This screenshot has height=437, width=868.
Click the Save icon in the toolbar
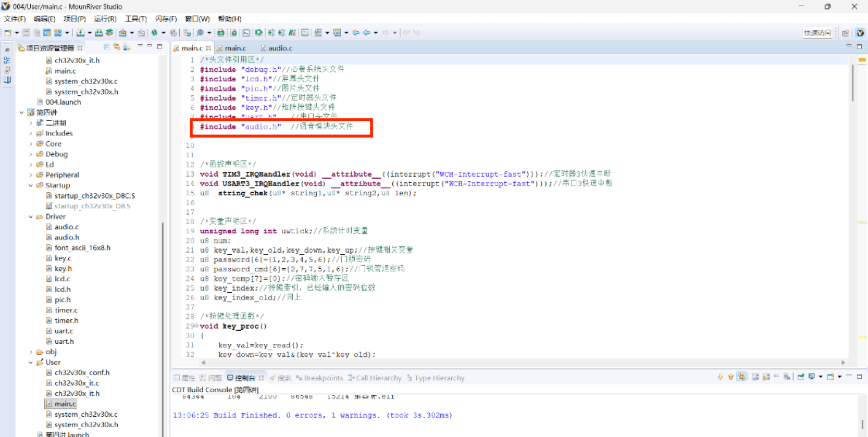point(26,33)
